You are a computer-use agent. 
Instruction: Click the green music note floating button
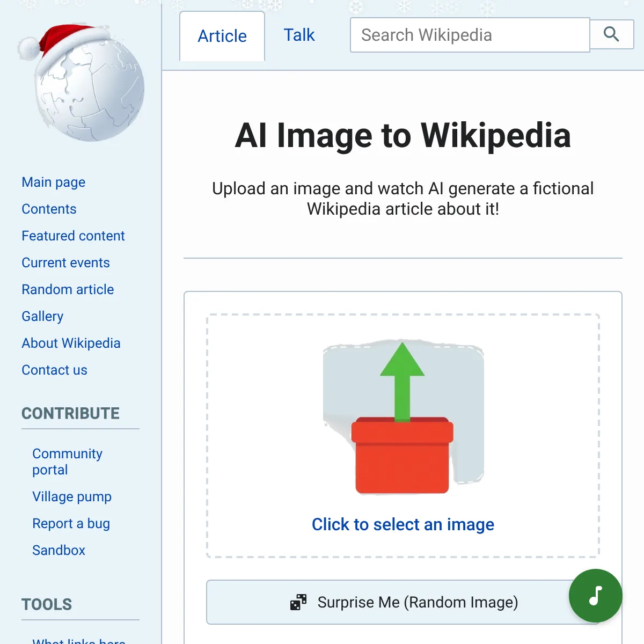(596, 596)
